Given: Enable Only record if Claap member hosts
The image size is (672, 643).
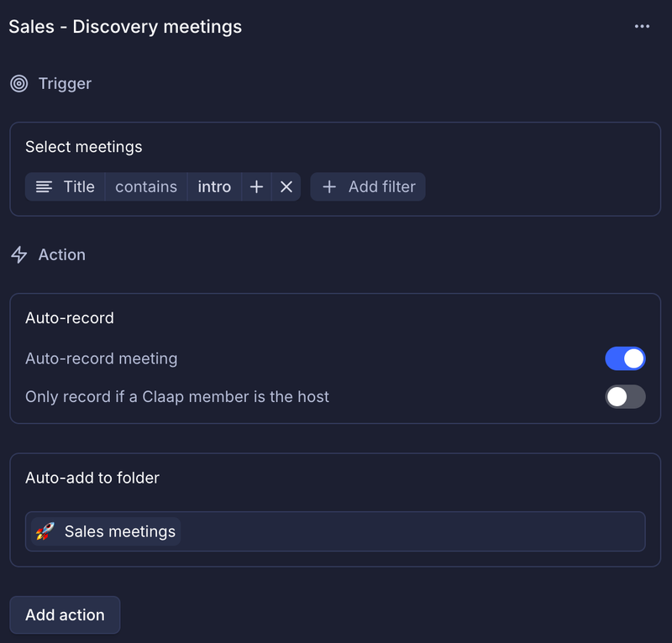Looking at the screenshot, I should pyautogui.click(x=625, y=397).
